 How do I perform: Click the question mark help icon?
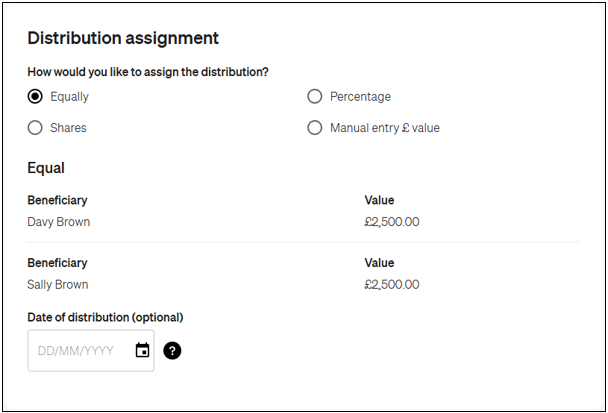(172, 351)
